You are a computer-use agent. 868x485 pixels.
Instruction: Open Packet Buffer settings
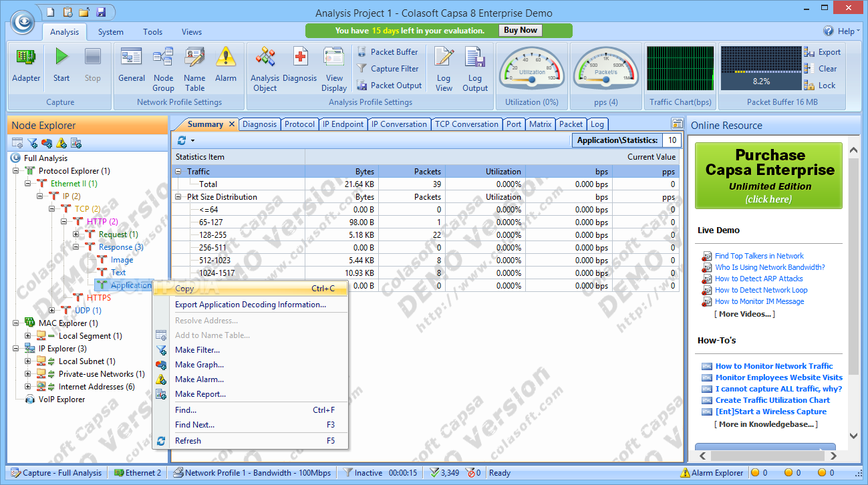387,52
